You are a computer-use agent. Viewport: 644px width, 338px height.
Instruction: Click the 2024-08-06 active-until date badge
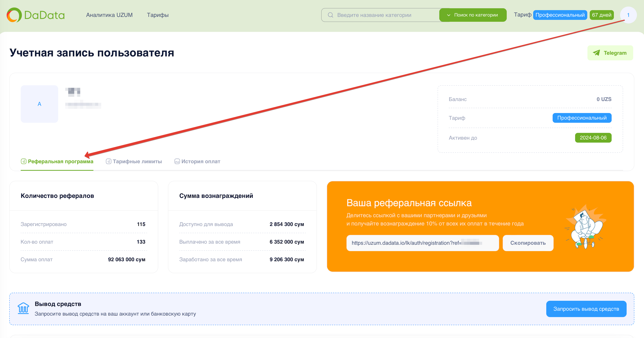point(593,138)
